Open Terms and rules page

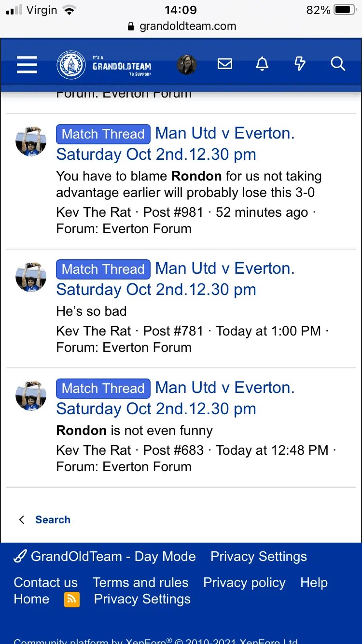[140, 583]
